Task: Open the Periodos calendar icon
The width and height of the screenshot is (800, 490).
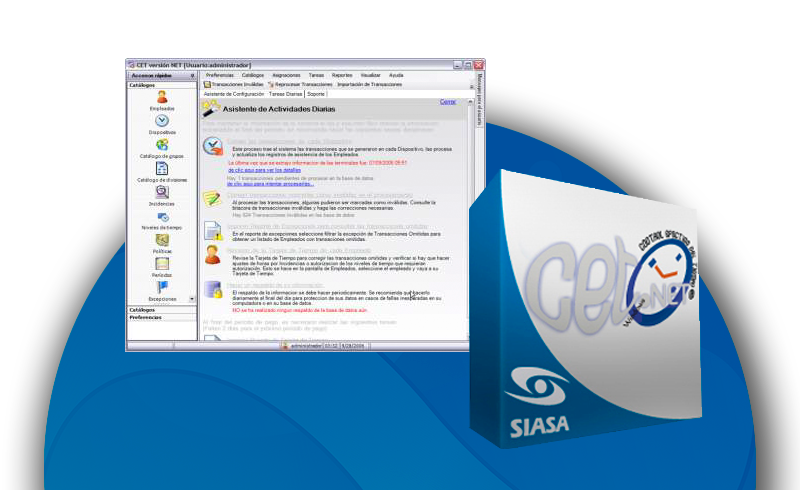Action: (162, 264)
